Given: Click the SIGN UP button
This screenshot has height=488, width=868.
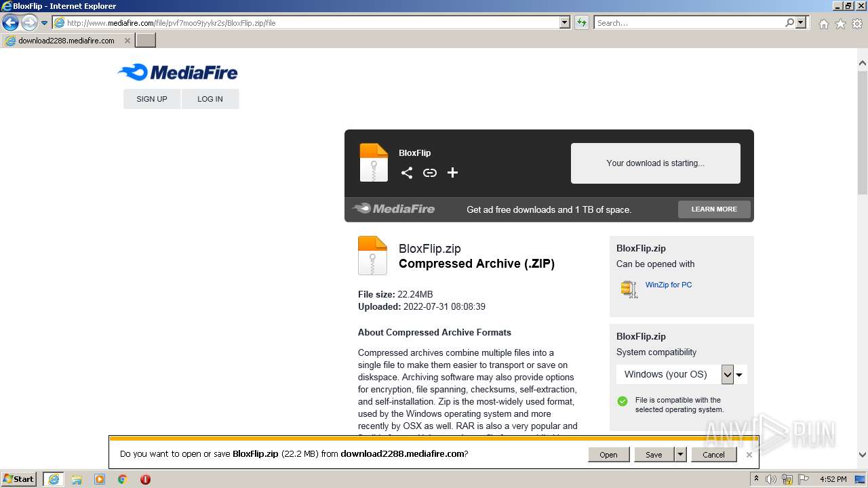Looking at the screenshot, I should (152, 99).
